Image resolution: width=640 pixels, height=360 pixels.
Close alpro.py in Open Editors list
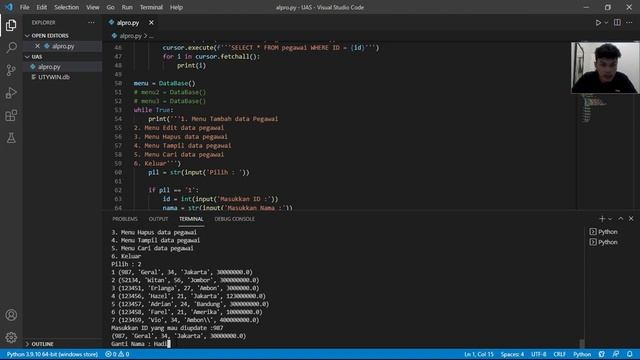(x=37, y=46)
